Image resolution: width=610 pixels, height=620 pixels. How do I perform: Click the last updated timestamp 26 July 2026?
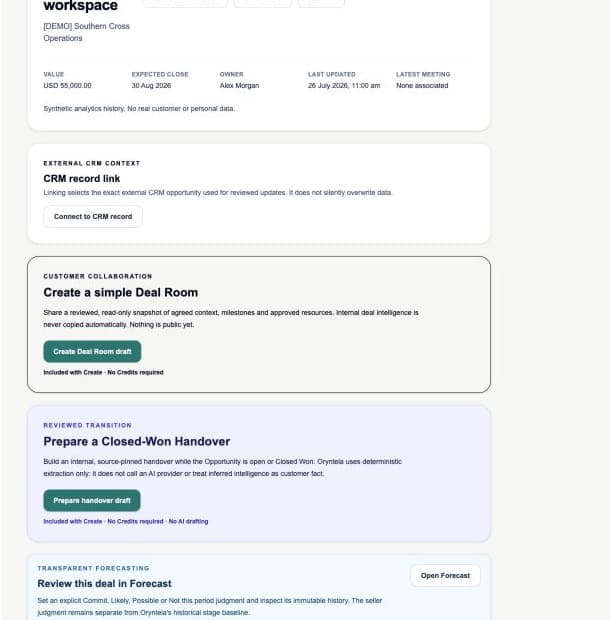(344, 86)
